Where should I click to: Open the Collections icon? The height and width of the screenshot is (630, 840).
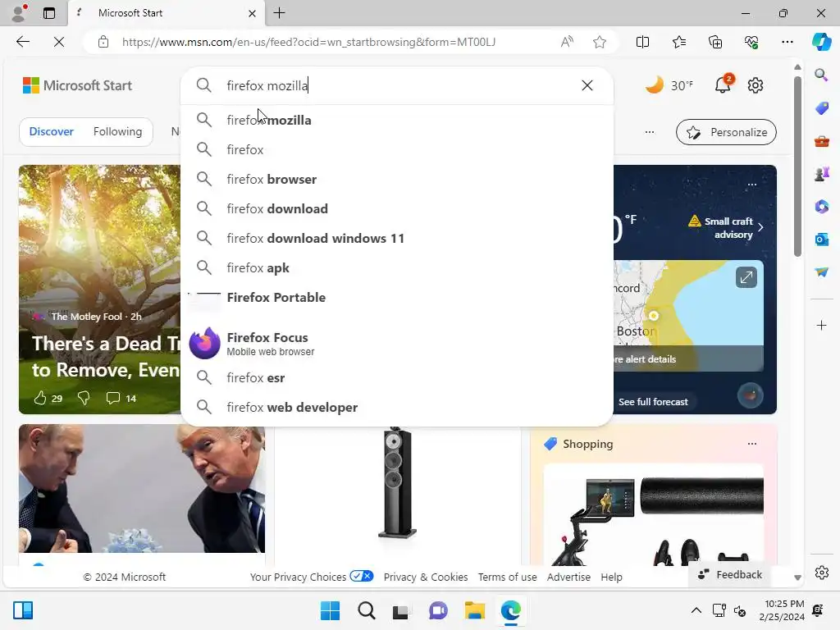tap(715, 42)
